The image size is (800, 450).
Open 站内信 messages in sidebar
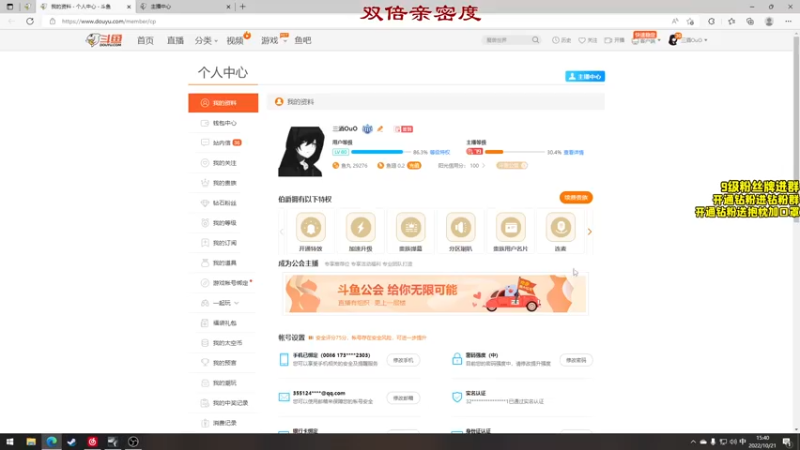coord(223,143)
